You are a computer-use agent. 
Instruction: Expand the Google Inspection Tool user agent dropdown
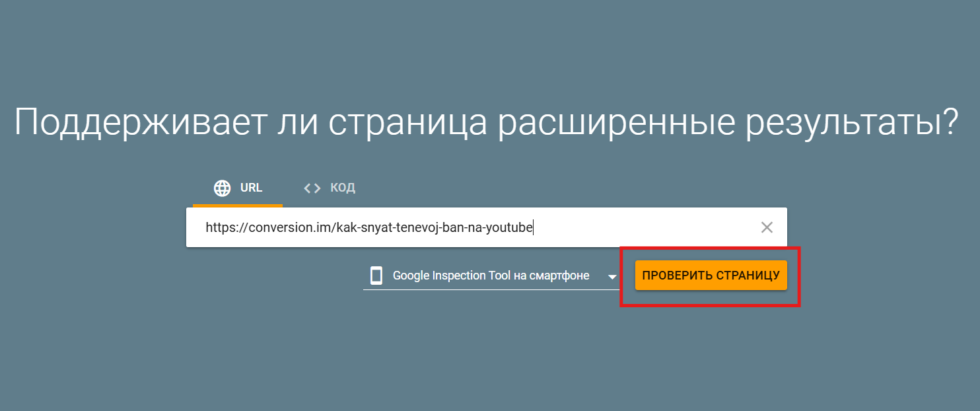tap(612, 276)
